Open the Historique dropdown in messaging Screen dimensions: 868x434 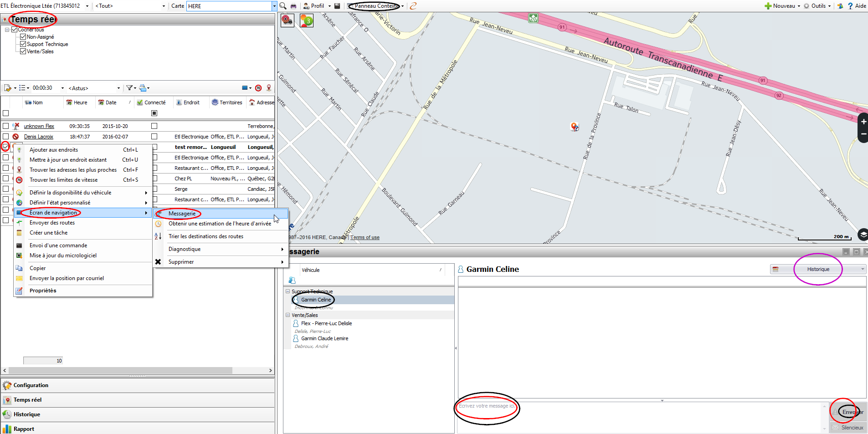818,269
